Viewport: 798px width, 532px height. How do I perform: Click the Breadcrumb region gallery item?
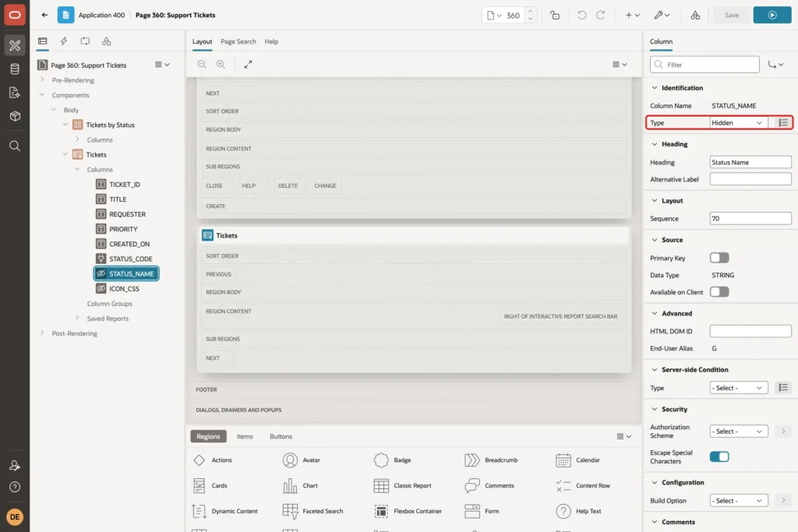pyautogui.click(x=491, y=460)
